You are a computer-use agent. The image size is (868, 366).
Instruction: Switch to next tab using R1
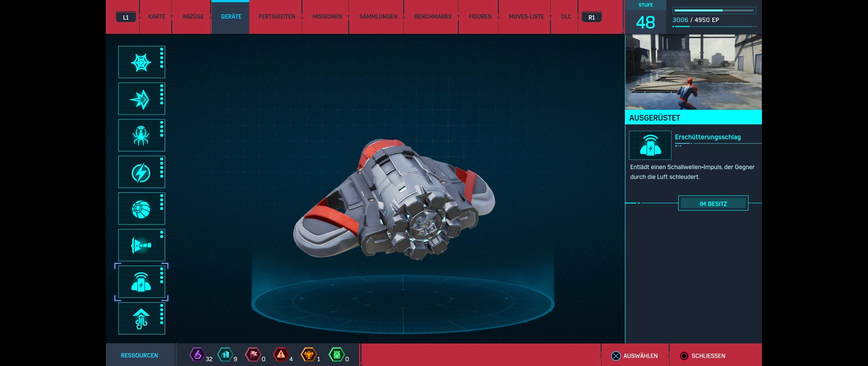pos(592,17)
